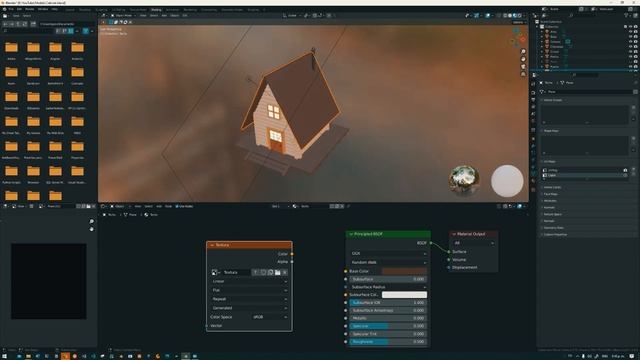The width and height of the screenshot is (640, 360).
Task: Click the HDRI preview sphere in viewport
Action: pyautogui.click(x=464, y=180)
